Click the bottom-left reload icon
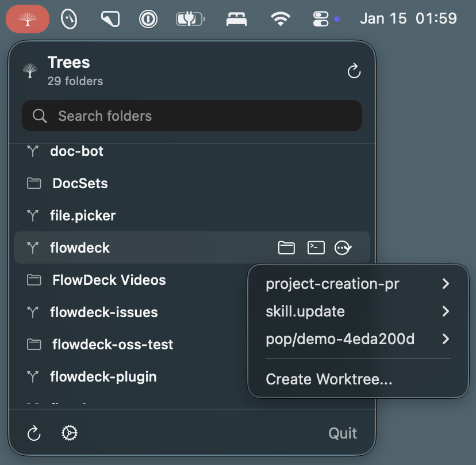Image resolution: width=476 pixels, height=465 pixels. coord(34,433)
